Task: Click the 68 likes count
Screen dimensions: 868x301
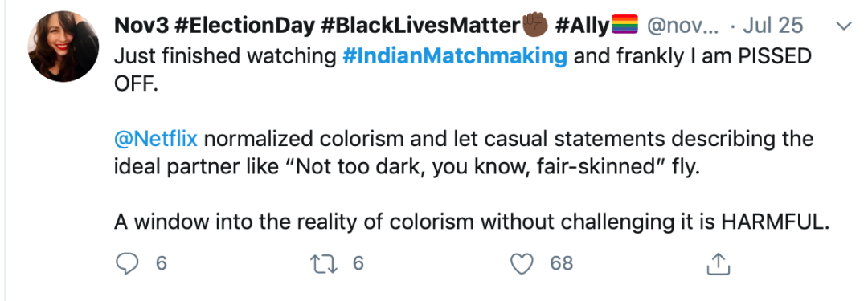Action: [561, 263]
